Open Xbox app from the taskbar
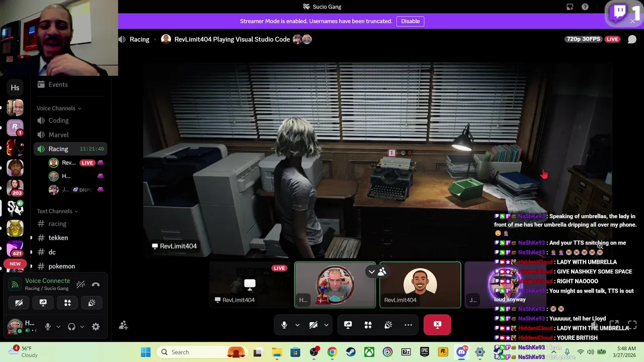This screenshot has height=362, width=644. click(369, 352)
